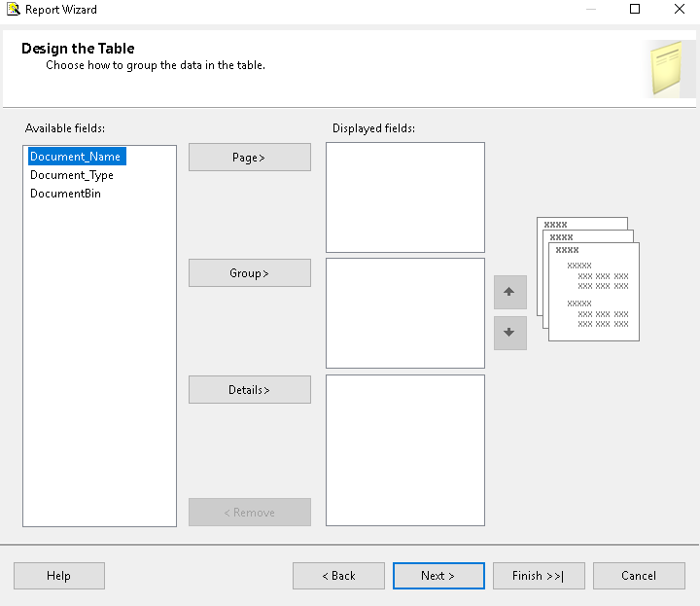Click the move down arrow button
The image size is (700, 606).
pyautogui.click(x=509, y=333)
